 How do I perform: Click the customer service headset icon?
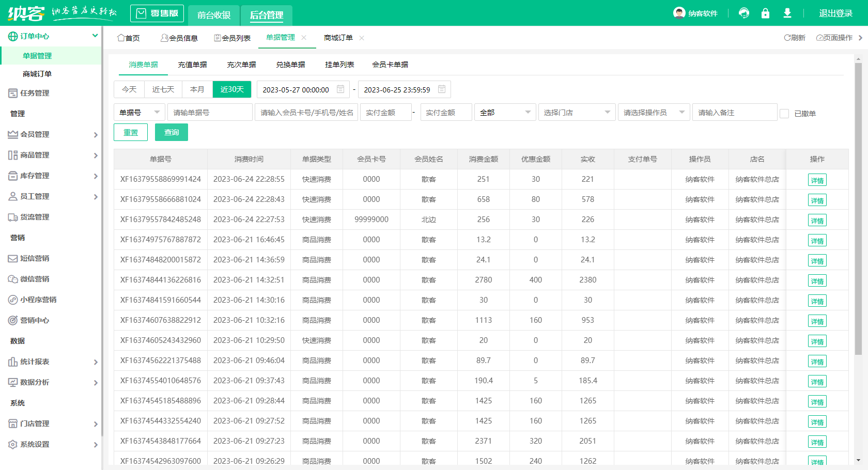(744, 13)
